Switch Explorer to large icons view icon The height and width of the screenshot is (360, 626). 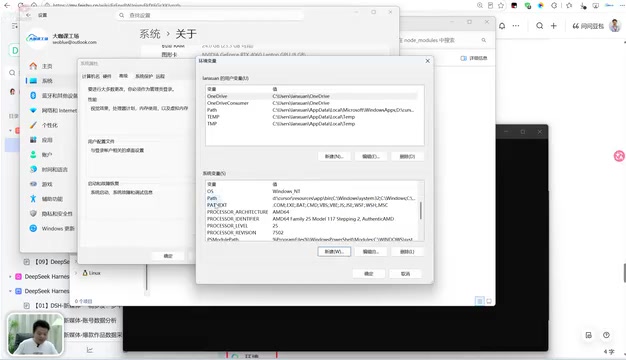pyautogui.click(x=489, y=301)
